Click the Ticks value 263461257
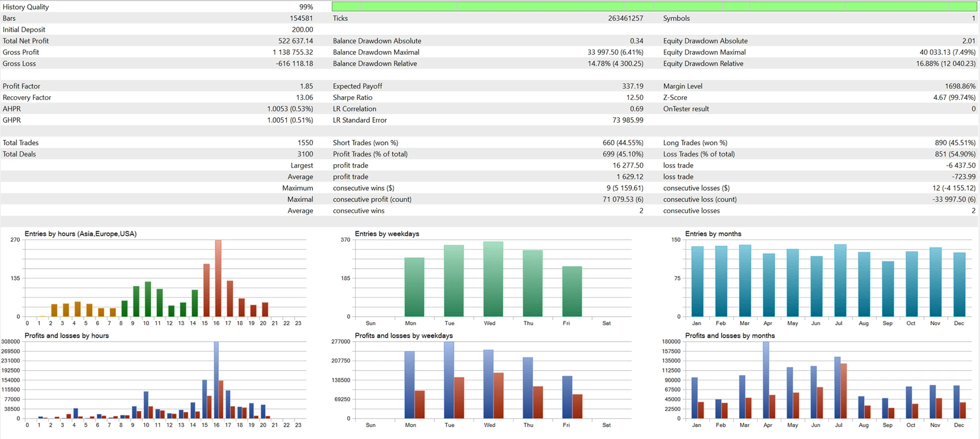This screenshot has width=980, height=439. tap(625, 18)
